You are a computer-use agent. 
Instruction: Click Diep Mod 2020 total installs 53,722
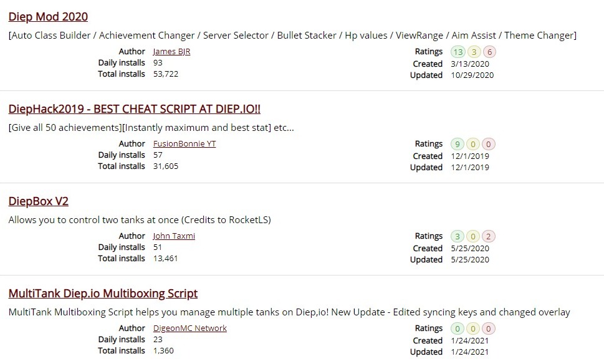[x=166, y=74]
